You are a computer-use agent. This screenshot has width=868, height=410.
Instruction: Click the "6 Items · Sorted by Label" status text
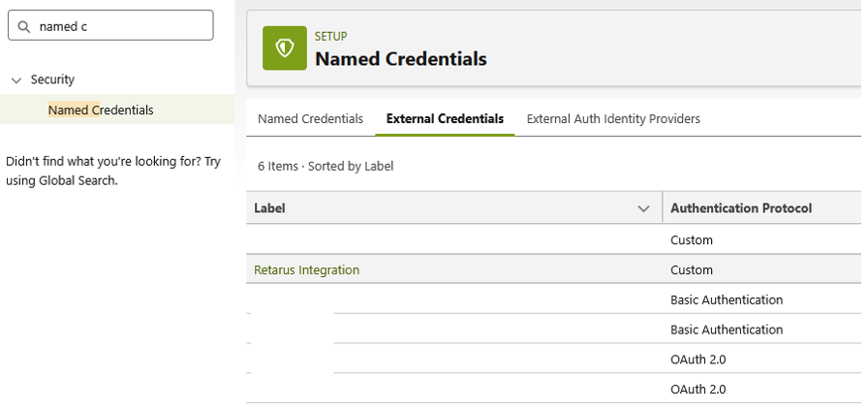pyautogui.click(x=325, y=167)
